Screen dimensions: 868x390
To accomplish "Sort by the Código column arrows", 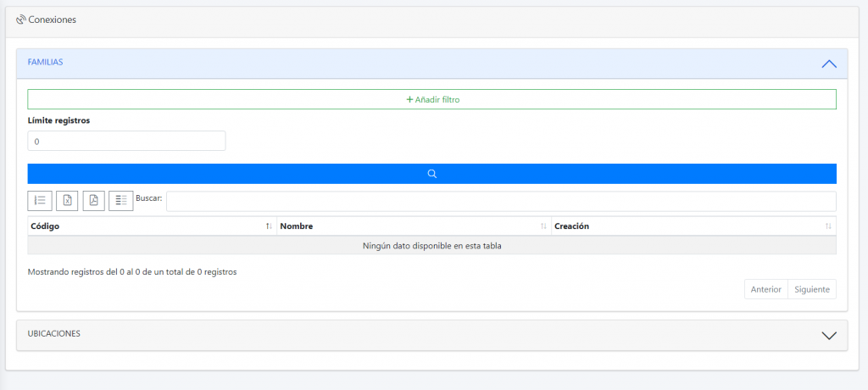I will (x=269, y=226).
